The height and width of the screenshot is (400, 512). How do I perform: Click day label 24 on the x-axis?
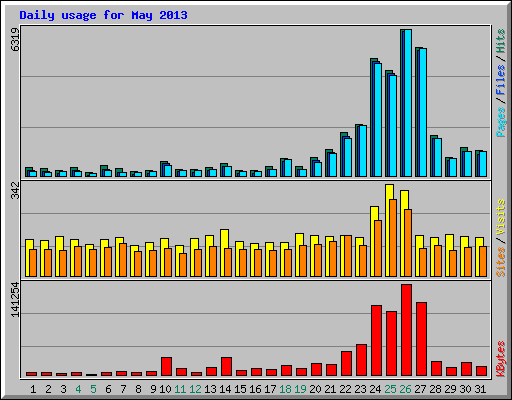(x=375, y=389)
